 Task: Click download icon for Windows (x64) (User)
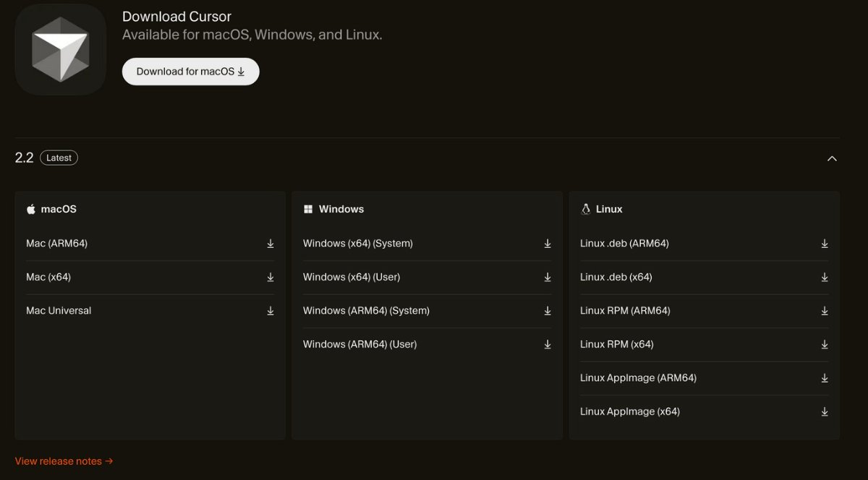click(548, 277)
